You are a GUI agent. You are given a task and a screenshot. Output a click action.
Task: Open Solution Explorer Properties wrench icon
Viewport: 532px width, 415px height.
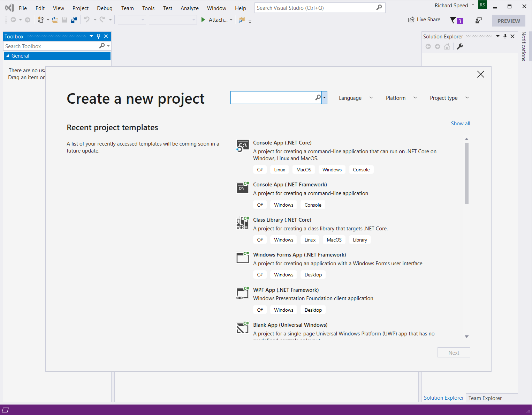(x=460, y=46)
